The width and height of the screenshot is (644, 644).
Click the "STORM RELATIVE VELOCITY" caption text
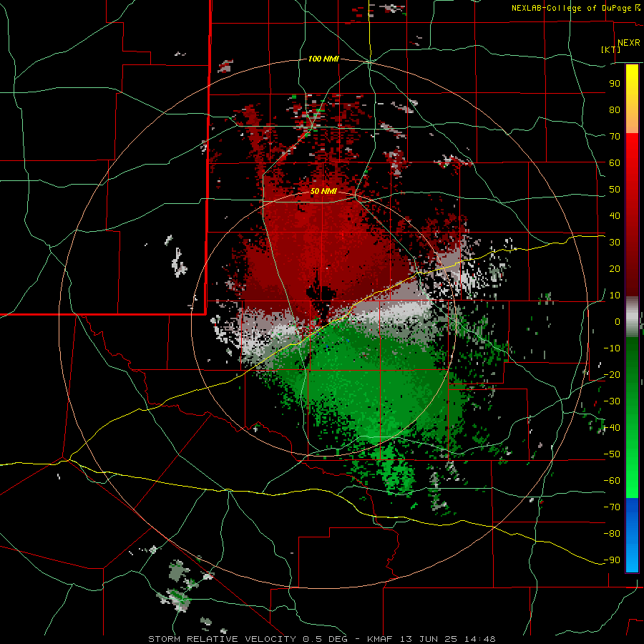coord(221,639)
